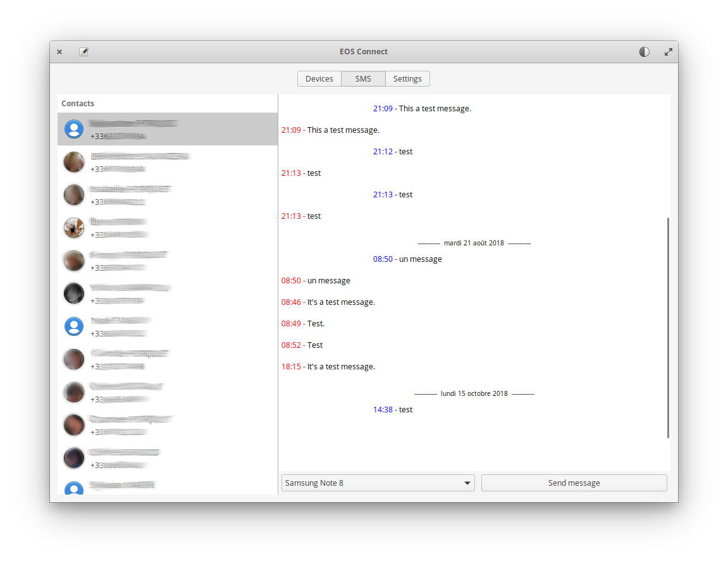The image size is (728, 561).
Task: Select the first highlighted contact avatar
Action: point(74,129)
